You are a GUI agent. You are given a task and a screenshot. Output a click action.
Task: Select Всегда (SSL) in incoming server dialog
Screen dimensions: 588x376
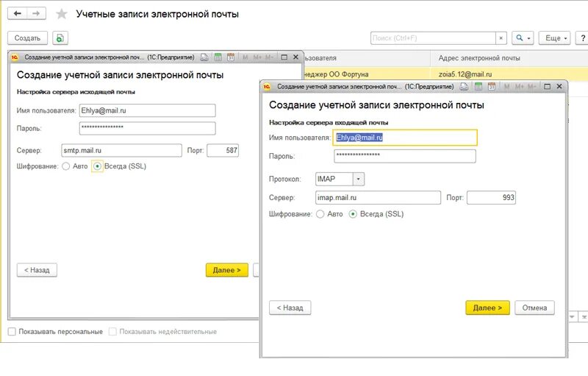click(353, 214)
